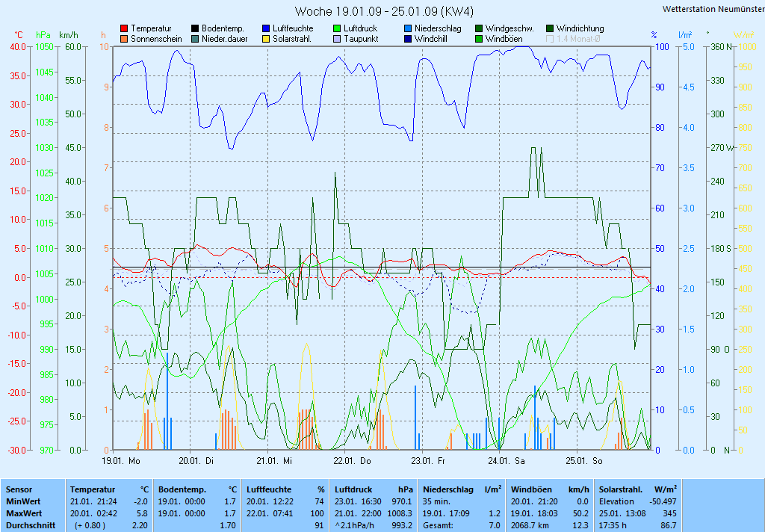This screenshot has height=532, width=765.
Task: Click the teal Nieder.dauer legend swatch
Action: click(195, 39)
